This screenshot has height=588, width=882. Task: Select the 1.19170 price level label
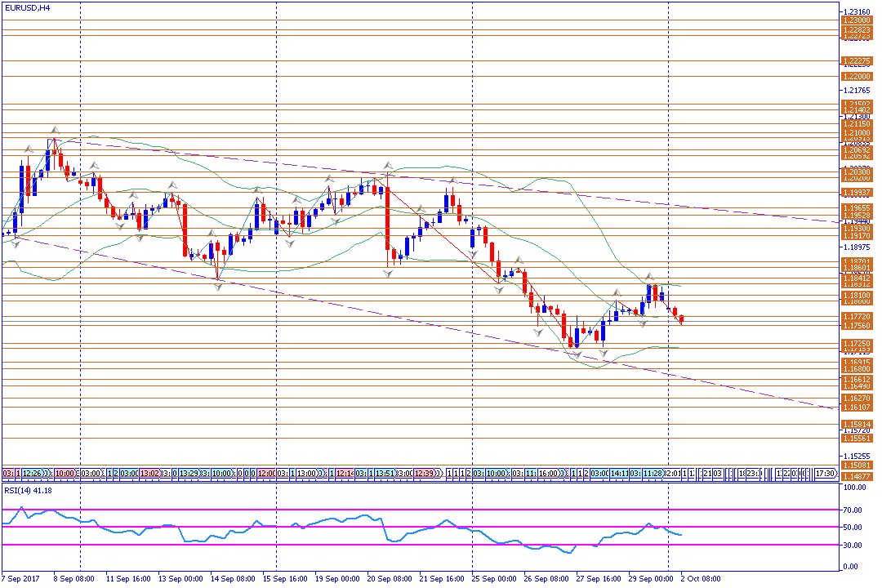click(x=857, y=236)
